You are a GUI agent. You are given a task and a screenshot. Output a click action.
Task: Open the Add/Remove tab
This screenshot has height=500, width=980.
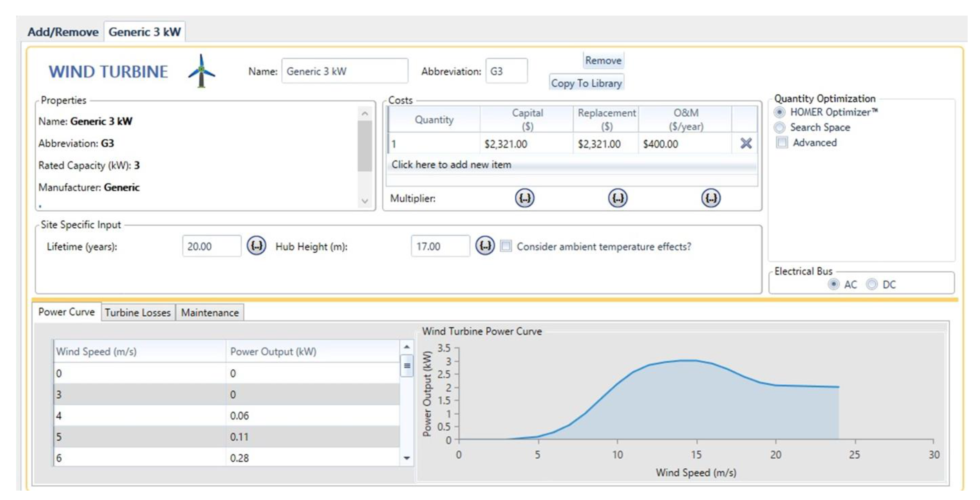63,32
